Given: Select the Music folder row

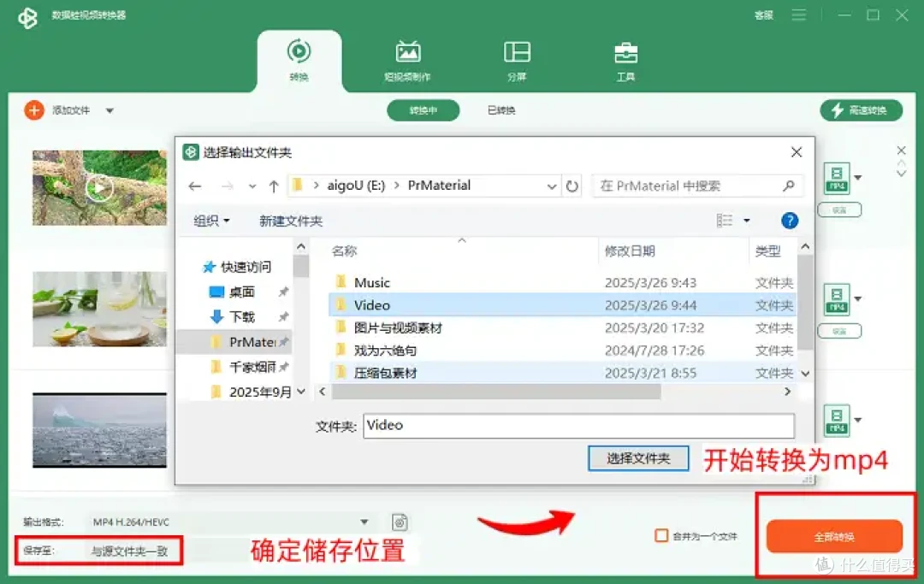Looking at the screenshot, I should tap(563, 282).
